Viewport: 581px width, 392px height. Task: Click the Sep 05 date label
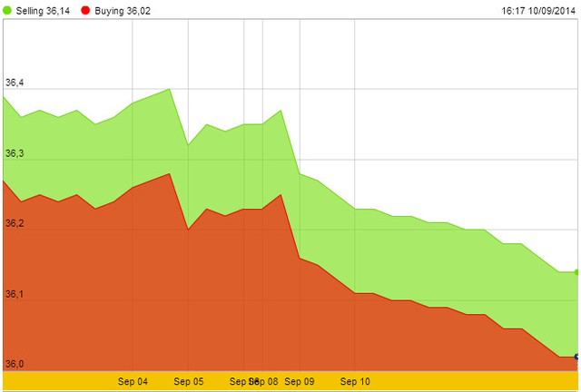tap(188, 382)
